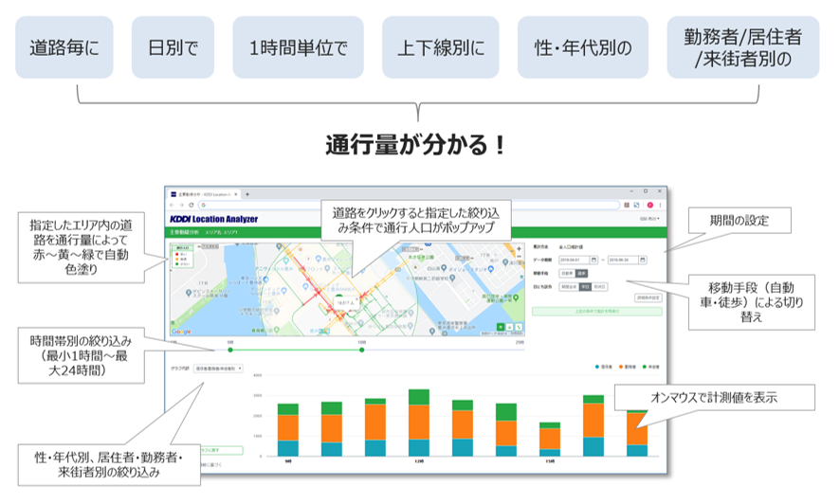Select the KDDI Location Analyzer browser tab
This screenshot has width=840, height=504.
point(205,194)
